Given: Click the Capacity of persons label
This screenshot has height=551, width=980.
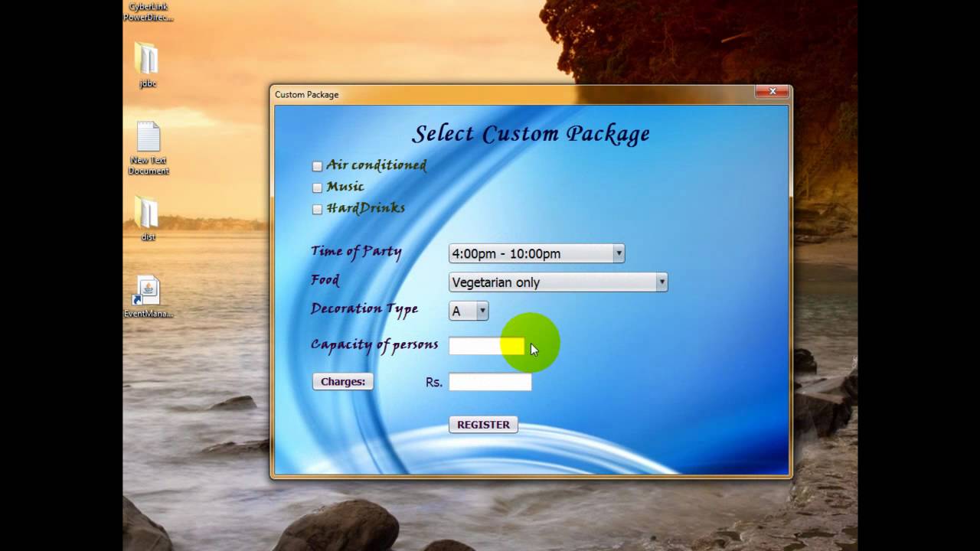Looking at the screenshot, I should 374,345.
